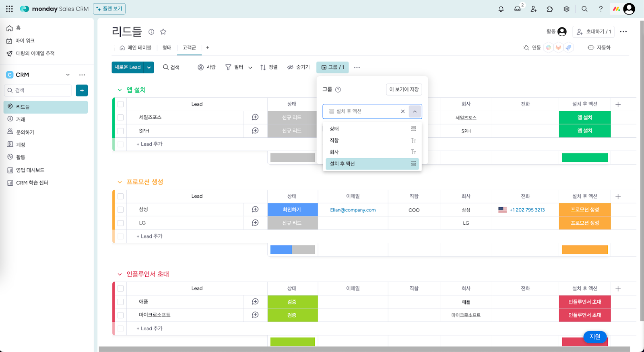This screenshot has width=644, height=352.
Task: Open dropdown arrow next to 새로운 Lead
Action: (149, 67)
